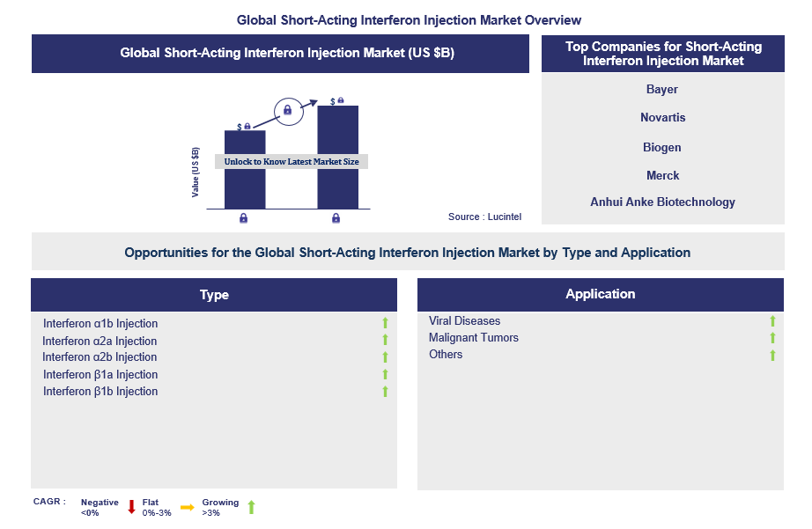Click the lock icon below the right bar
812x529 pixels.
tap(336, 217)
